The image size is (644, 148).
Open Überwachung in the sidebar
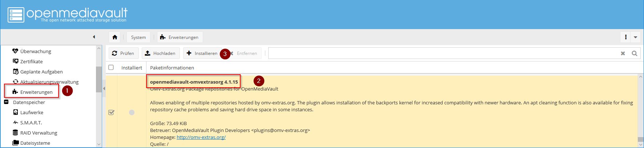pyautogui.click(x=36, y=51)
